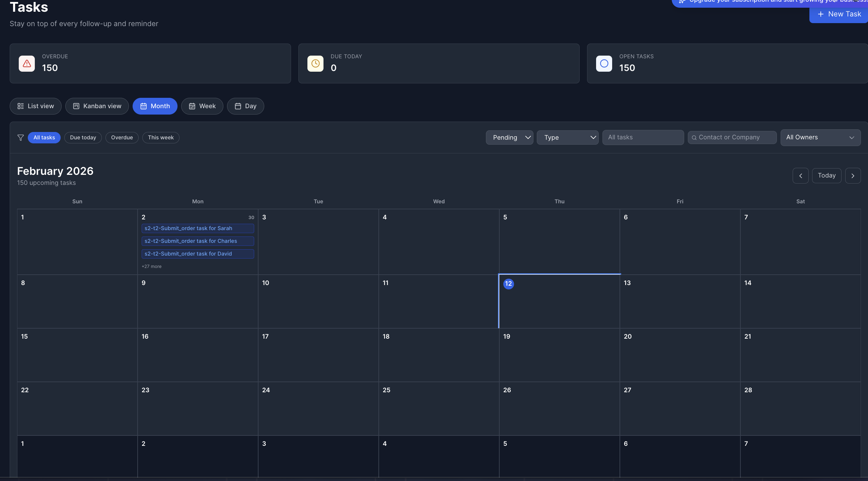The width and height of the screenshot is (868, 481).
Task: Click the plus icon on New Task
Action: (820, 14)
